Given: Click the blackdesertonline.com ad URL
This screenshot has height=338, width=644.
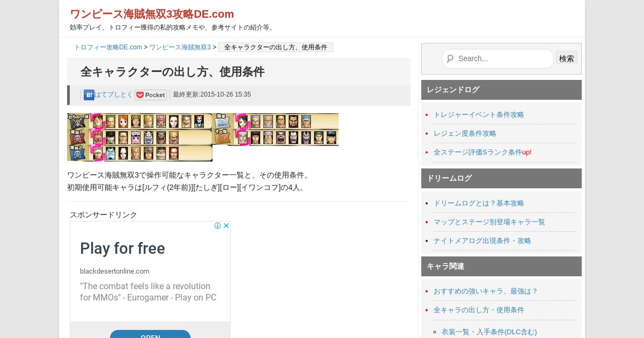Looking at the screenshot, I should click(115, 271).
